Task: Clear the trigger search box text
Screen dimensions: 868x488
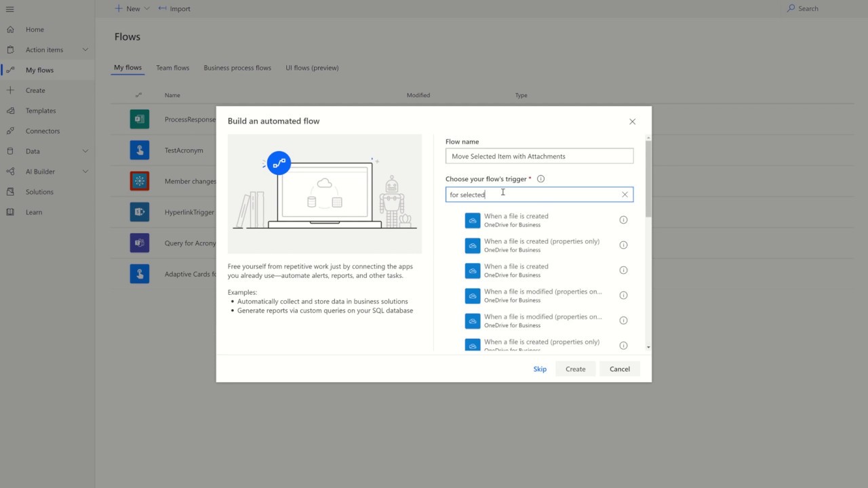Action: tap(625, 195)
